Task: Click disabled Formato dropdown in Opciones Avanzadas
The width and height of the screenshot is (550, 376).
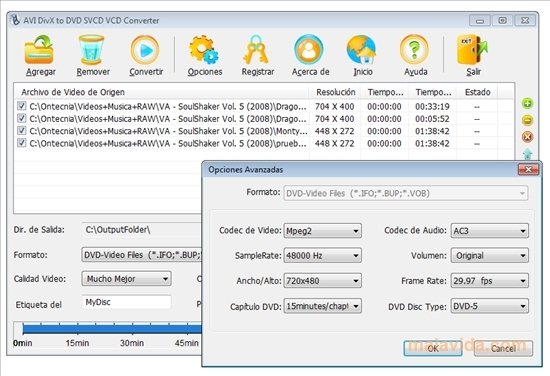Action: (405, 193)
